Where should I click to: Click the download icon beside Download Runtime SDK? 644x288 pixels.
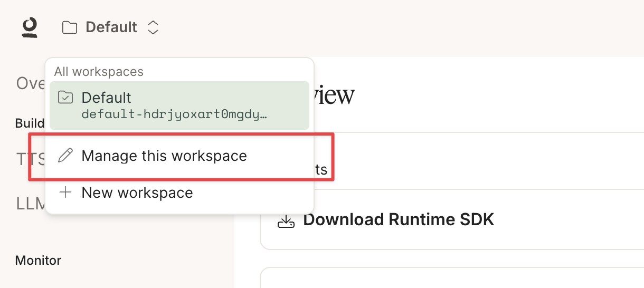click(286, 220)
